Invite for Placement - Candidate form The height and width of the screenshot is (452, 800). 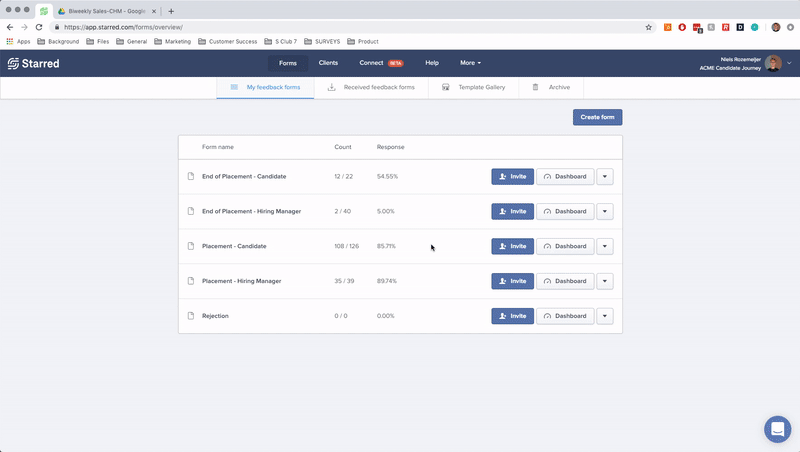513,246
